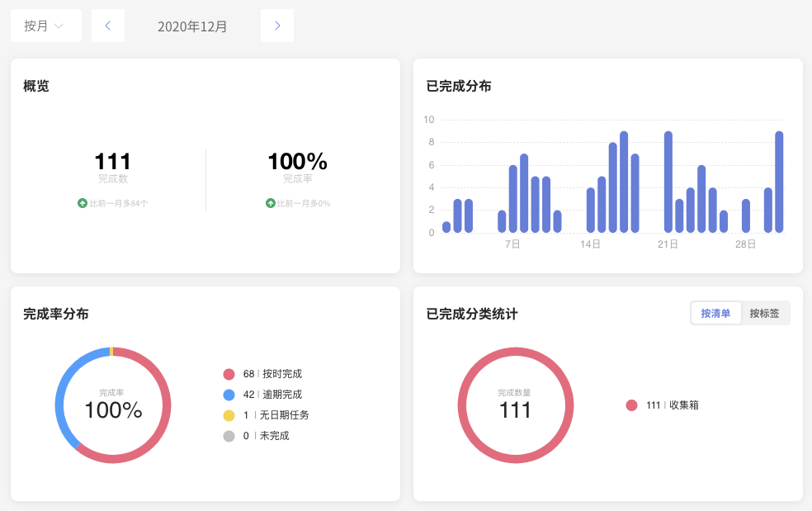Click the 已完成分类统计 card title
This screenshot has width=812, height=511.
coord(472,314)
